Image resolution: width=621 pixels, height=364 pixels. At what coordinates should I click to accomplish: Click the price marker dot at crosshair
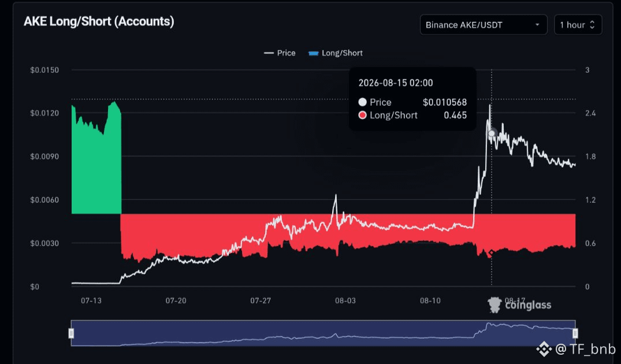coord(492,133)
